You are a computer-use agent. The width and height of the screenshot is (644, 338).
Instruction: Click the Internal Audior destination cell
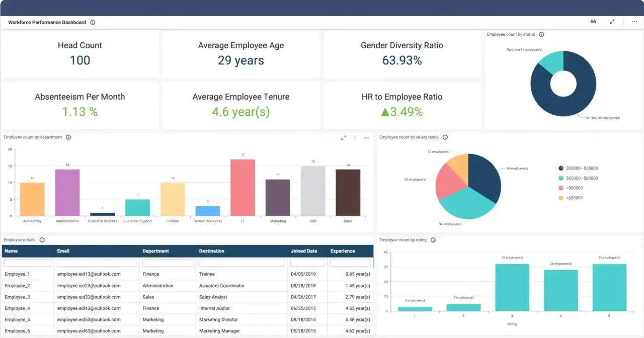coord(242,308)
